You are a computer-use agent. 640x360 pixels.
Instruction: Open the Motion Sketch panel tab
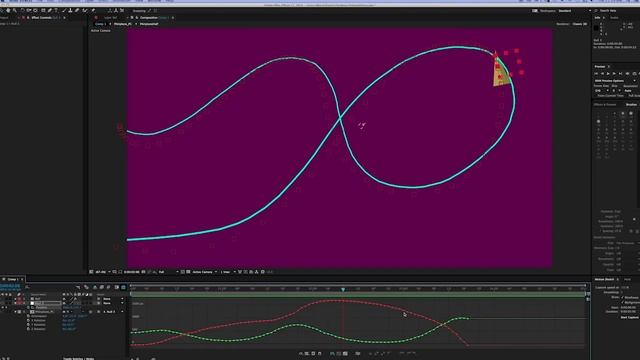tap(604, 280)
